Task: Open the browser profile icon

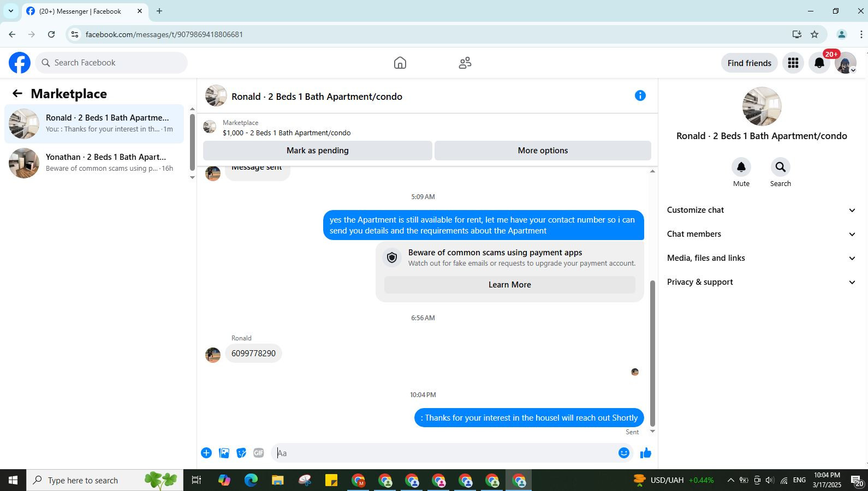Action: pos(841,34)
